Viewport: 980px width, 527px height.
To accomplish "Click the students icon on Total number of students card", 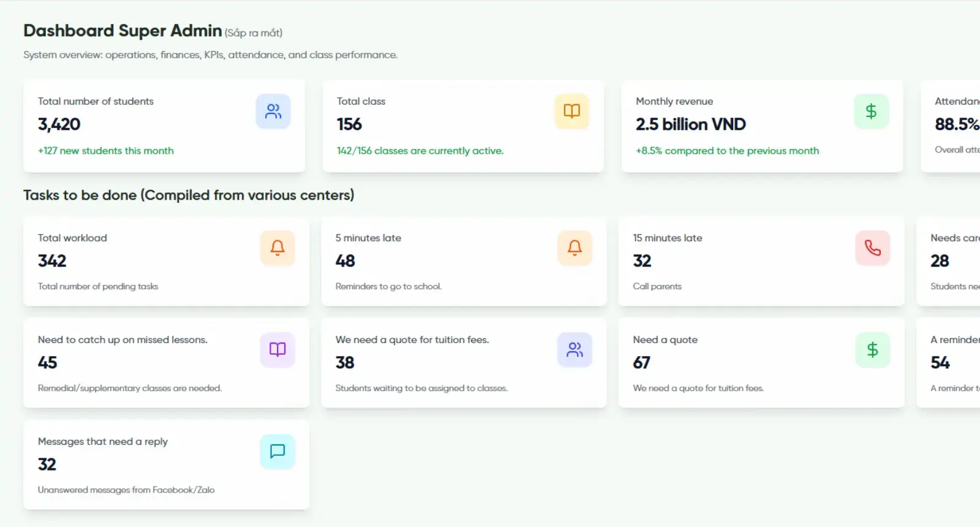I will [x=273, y=112].
